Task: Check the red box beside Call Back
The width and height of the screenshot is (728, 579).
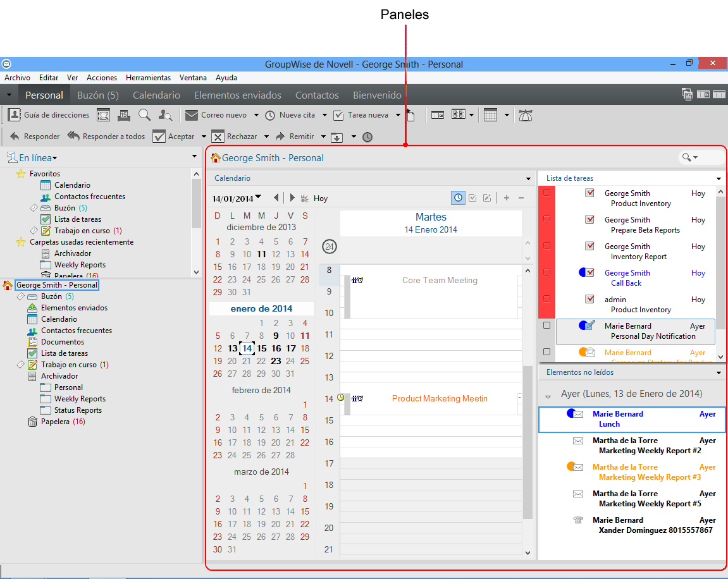Action: pyautogui.click(x=547, y=272)
